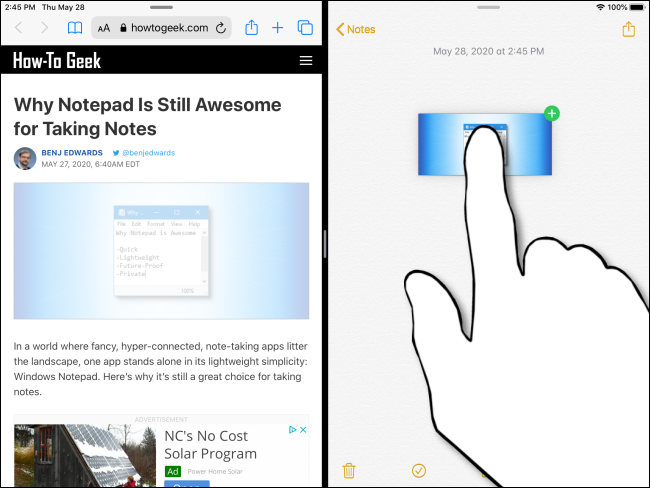
Task: Open AdChoices info triangle icon
Action: tap(293, 430)
